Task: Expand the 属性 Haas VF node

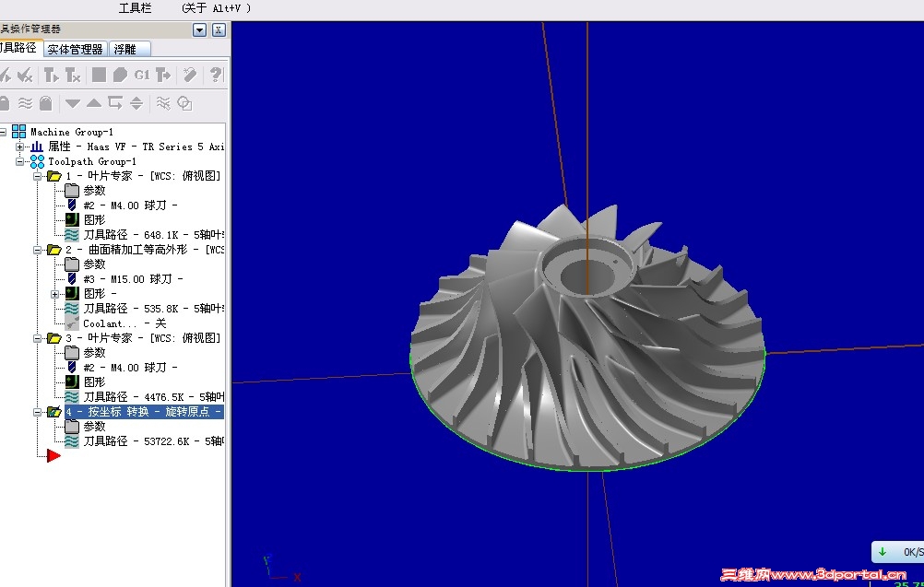Action: [20, 147]
